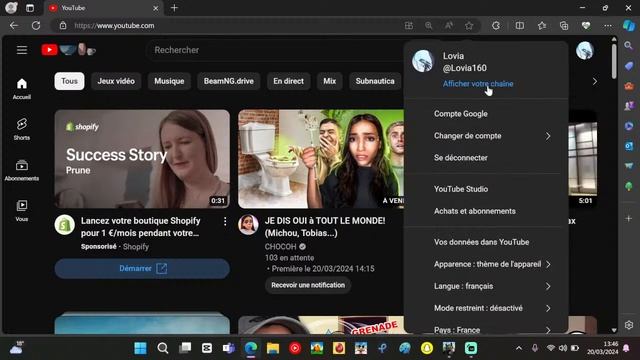The image size is (640, 360).
Task: Open Shorts from the sidebar
Action: (x=22, y=129)
